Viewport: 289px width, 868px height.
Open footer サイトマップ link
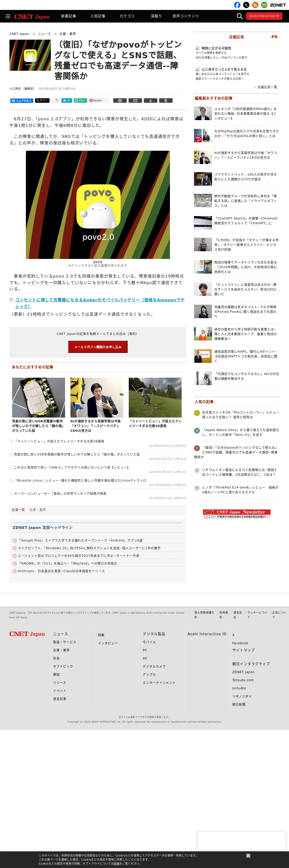point(243,650)
